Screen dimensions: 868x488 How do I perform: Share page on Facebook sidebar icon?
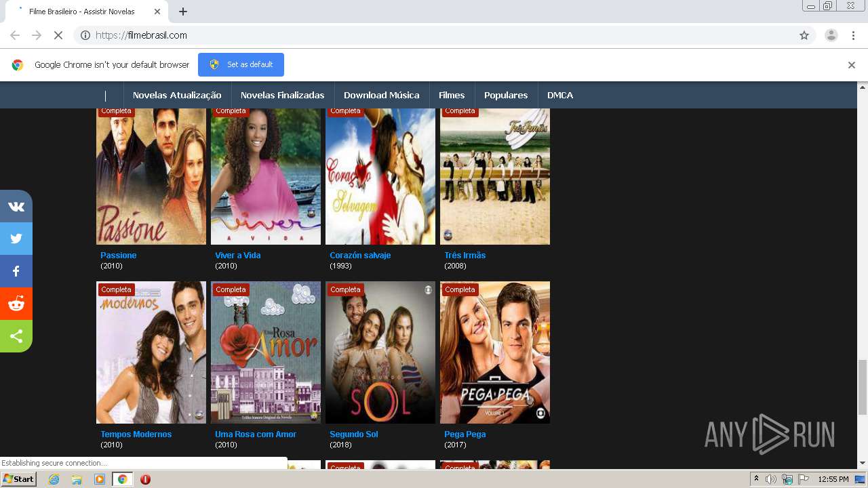coord(16,271)
